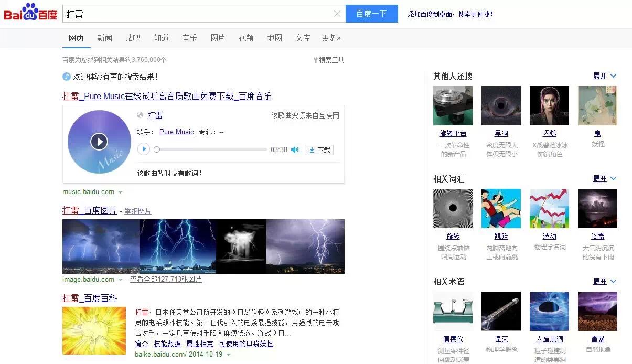Expand the 更多» menu
Screen dimensions: 632x364
pyautogui.click(x=331, y=38)
